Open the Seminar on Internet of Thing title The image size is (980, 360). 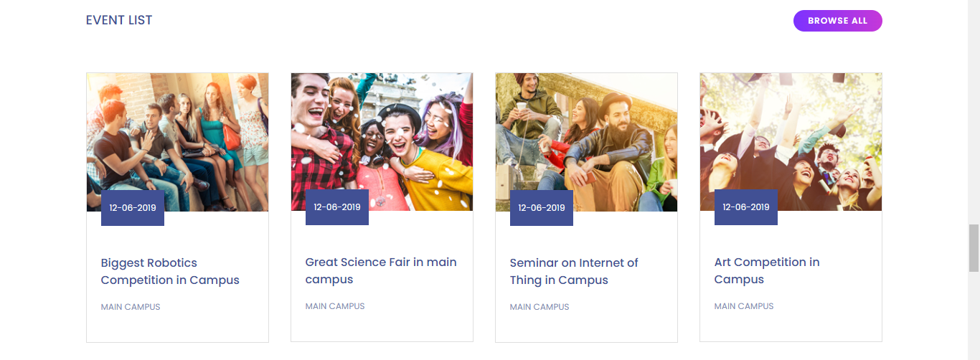[x=574, y=272]
